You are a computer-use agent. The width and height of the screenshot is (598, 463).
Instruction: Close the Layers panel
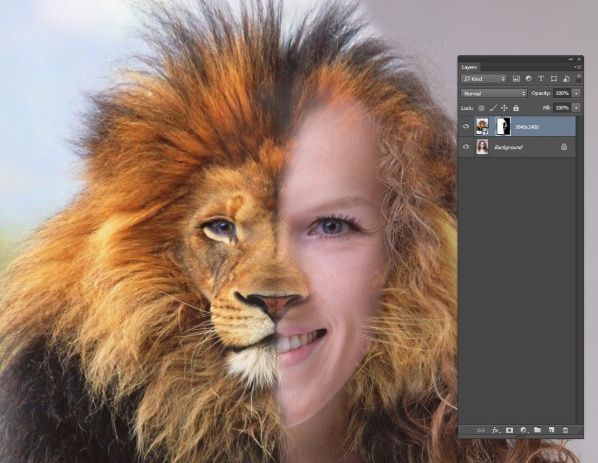click(579, 59)
